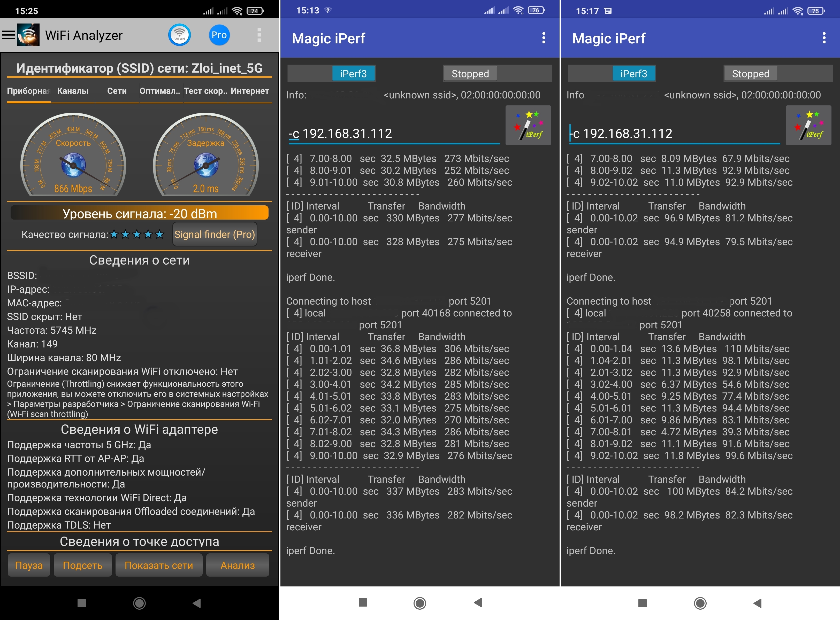Viewport: 840px width, 620px height.
Task: Tap magic wand iPerf icon in middle screen
Action: coord(528,125)
